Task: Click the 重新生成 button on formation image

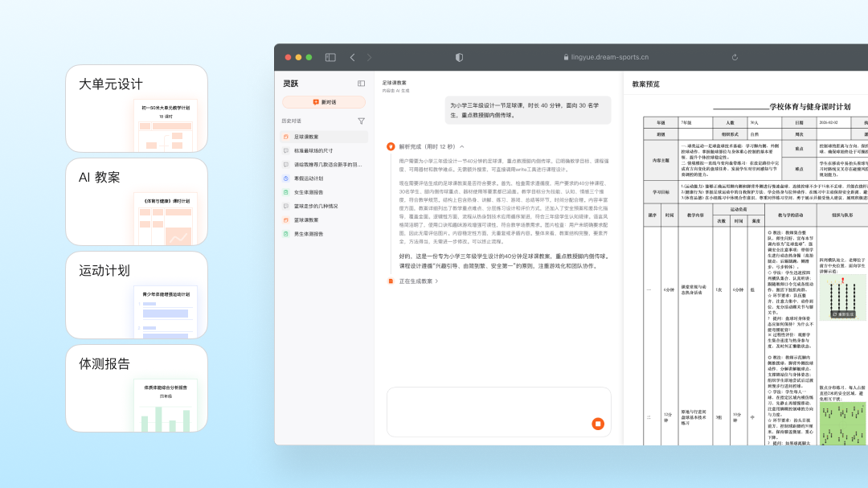Action: (x=842, y=314)
